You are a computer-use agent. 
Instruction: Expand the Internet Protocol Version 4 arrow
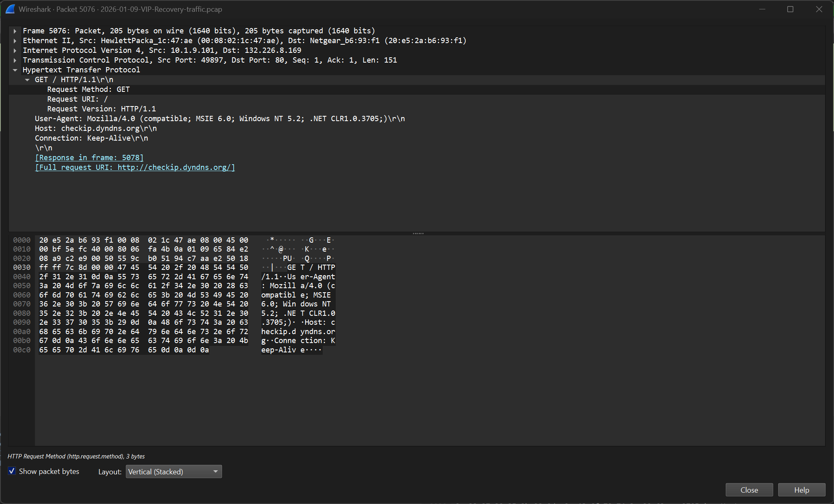(15, 50)
